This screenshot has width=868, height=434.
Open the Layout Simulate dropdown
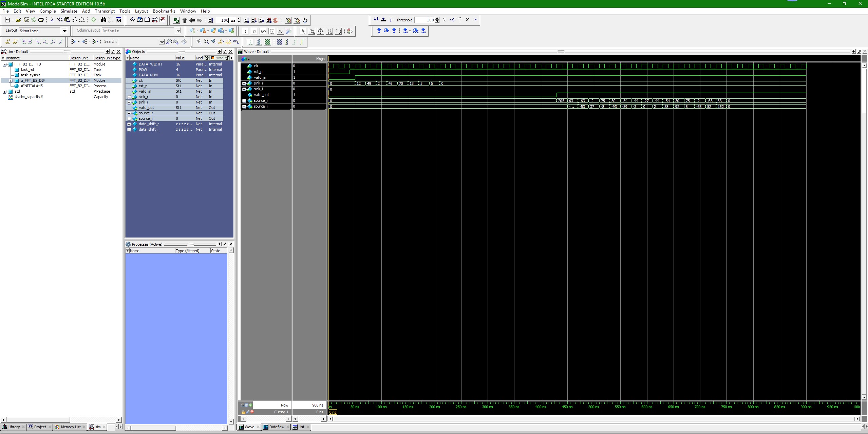(64, 31)
